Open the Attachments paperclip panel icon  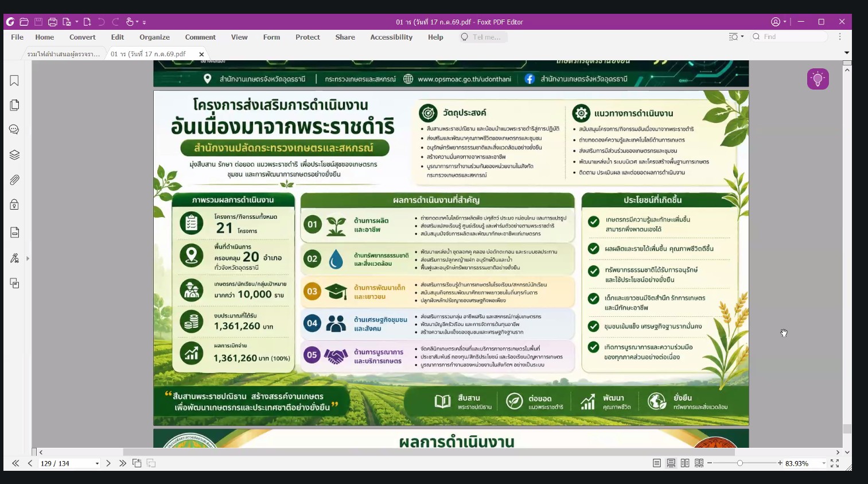(x=14, y=180)
